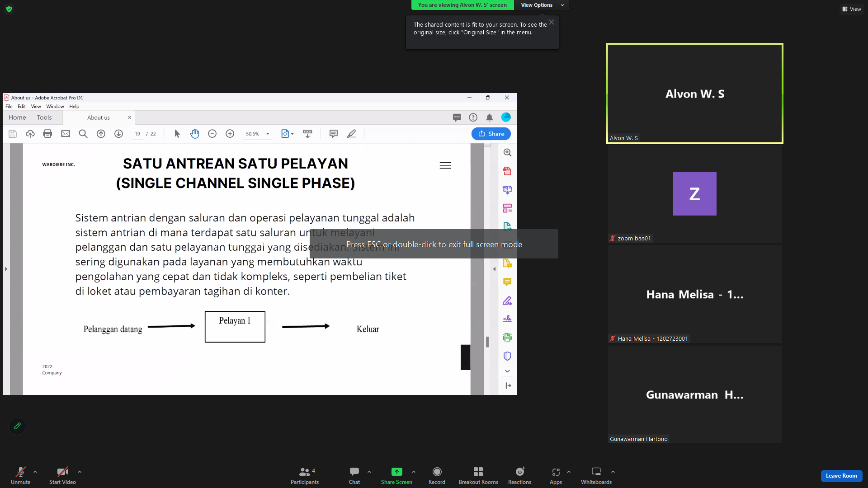Click the page number field showing 19

pyautogui.click(x=137, y=134)
